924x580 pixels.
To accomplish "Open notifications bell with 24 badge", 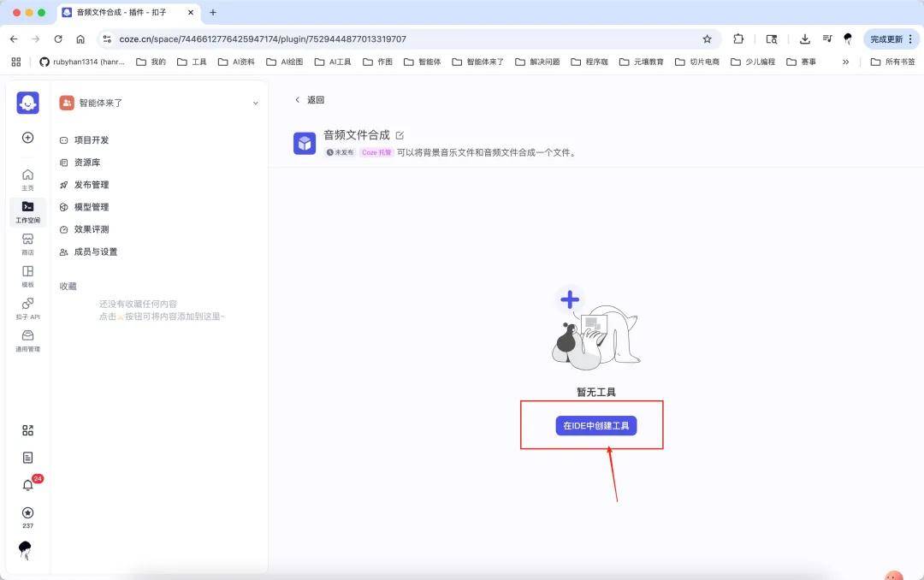I will pos(27,485).
